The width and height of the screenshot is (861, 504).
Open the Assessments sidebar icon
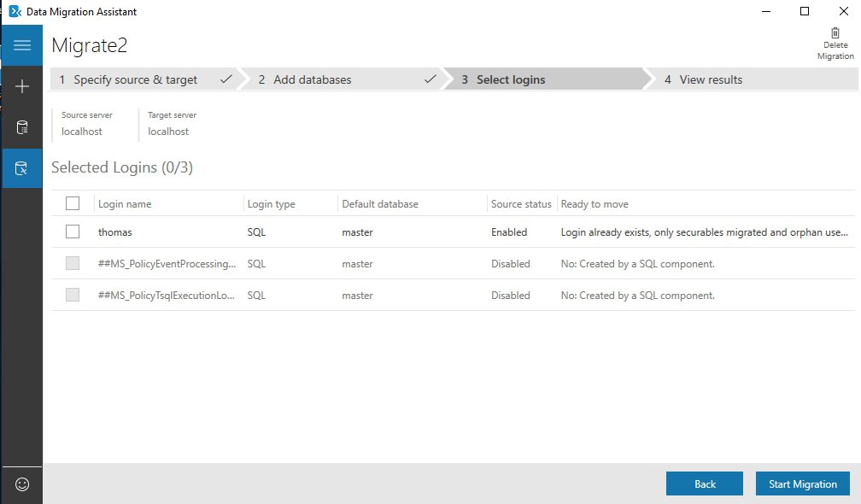pos(21,126)
